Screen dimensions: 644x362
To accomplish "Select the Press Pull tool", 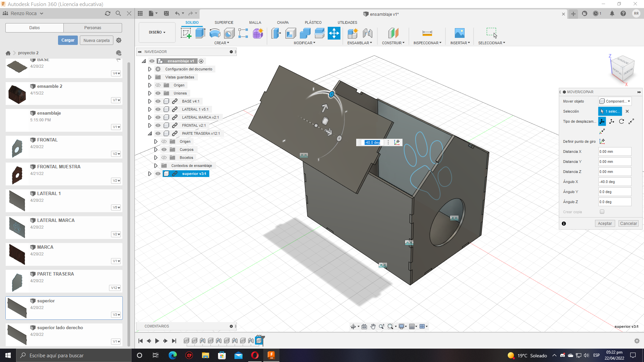I will pos(276,33).
